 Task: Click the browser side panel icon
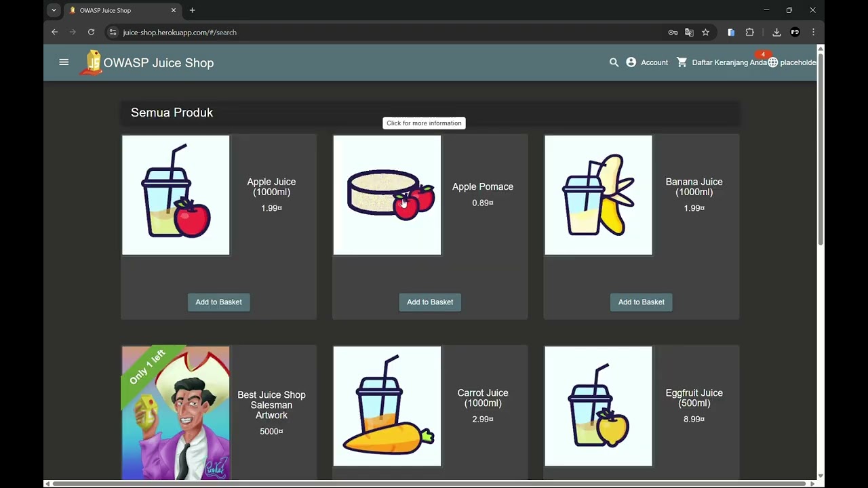click(731, 32)
